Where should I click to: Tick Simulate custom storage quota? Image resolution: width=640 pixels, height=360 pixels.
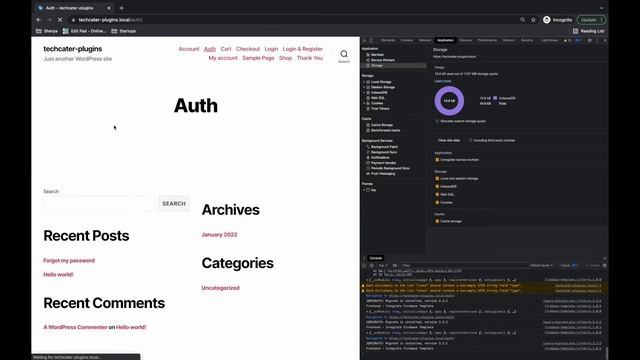(x=437, y=121)
